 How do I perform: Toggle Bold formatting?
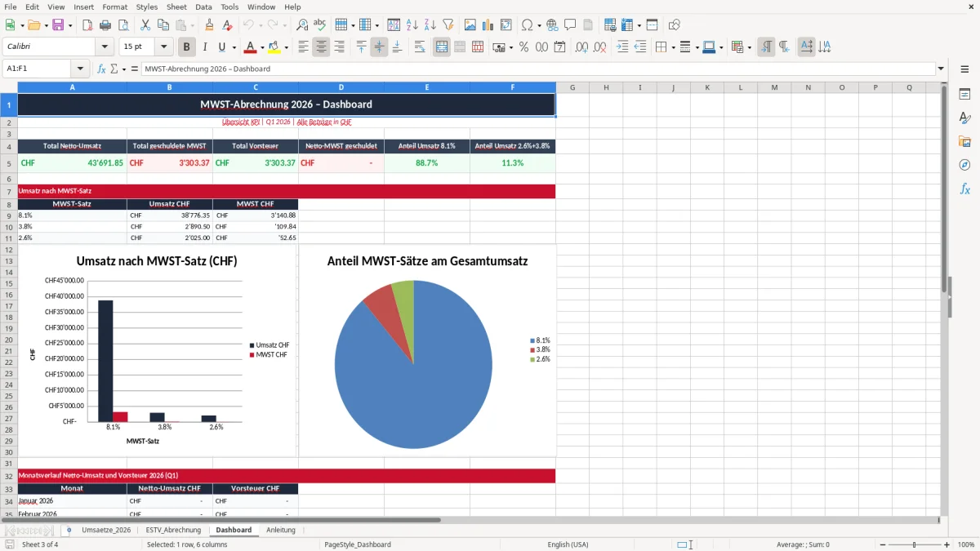click(187, 47)
